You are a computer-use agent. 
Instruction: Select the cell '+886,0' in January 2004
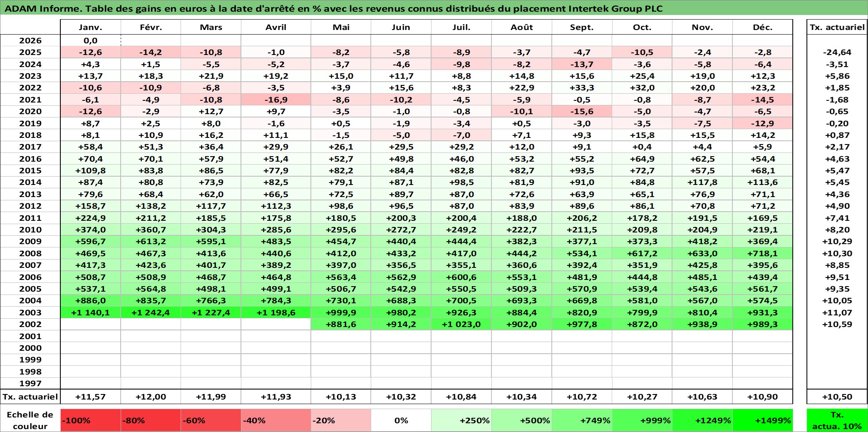[x=90, y=300]
